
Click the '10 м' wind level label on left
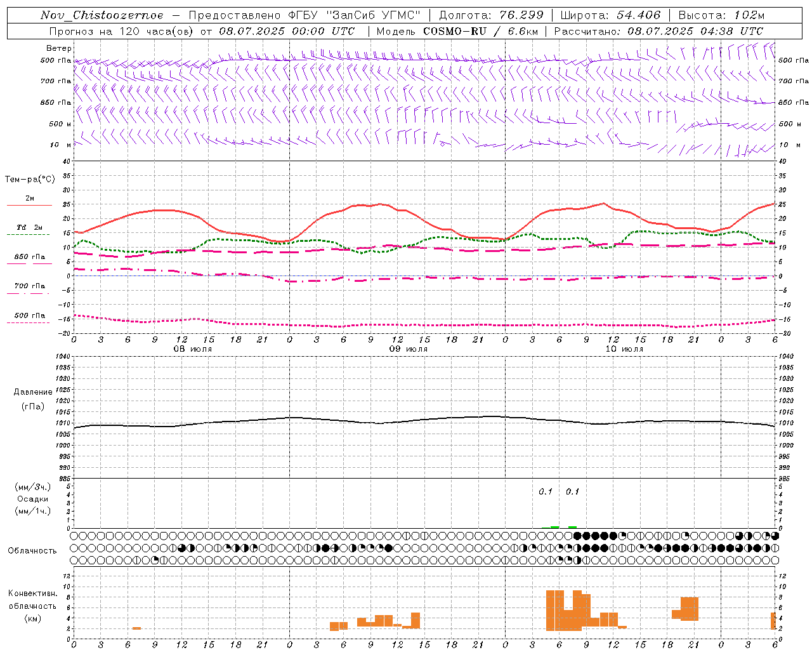tap(61, 145)
